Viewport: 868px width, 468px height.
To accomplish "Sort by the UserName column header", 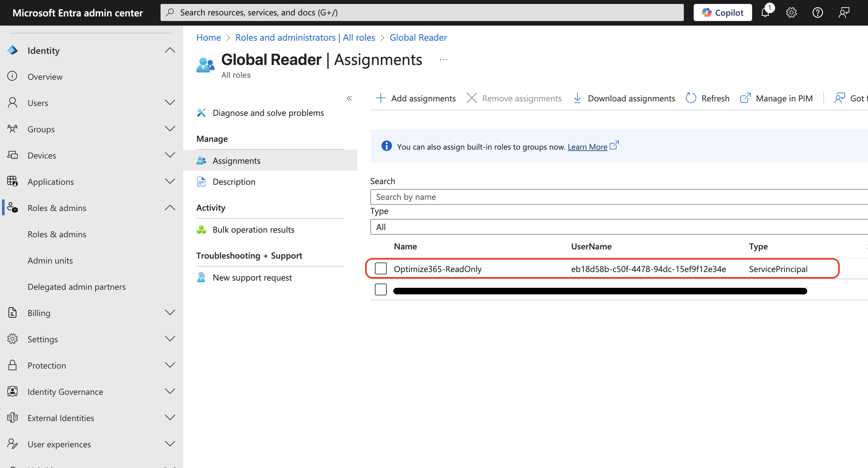I will [591, 246].
